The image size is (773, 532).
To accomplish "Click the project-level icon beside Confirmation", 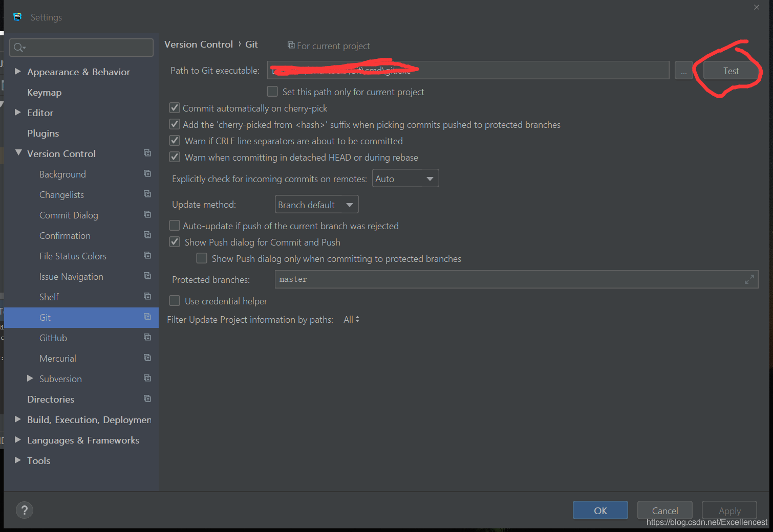I will tap(147, 235).
